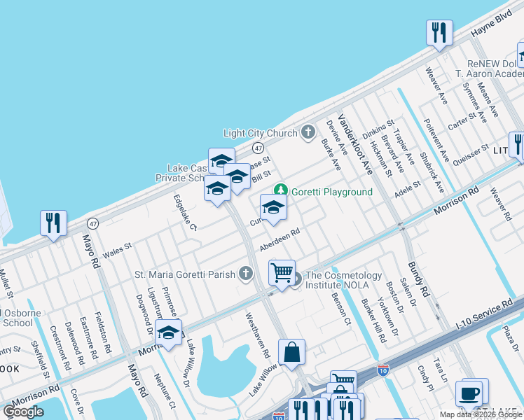Screen dimensions: 524x420
Task: Click the Yorktown Dr street label
Action: tap(388, 316)
